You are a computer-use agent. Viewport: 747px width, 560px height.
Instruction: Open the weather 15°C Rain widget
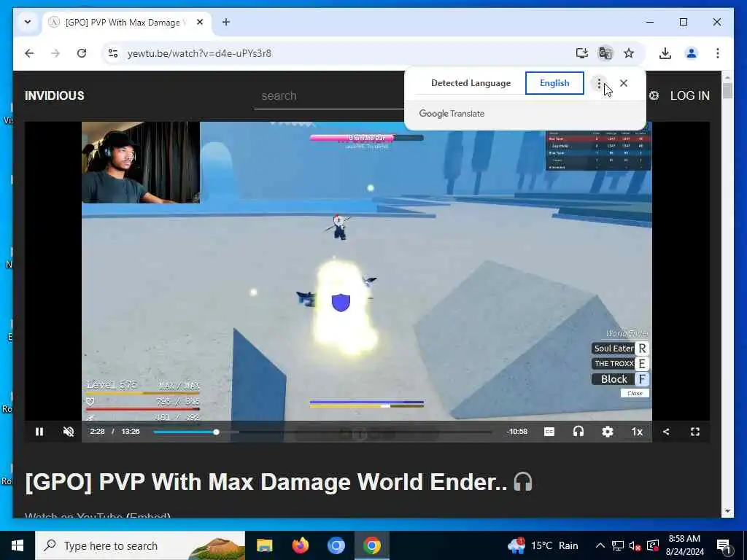pos(543,545)
